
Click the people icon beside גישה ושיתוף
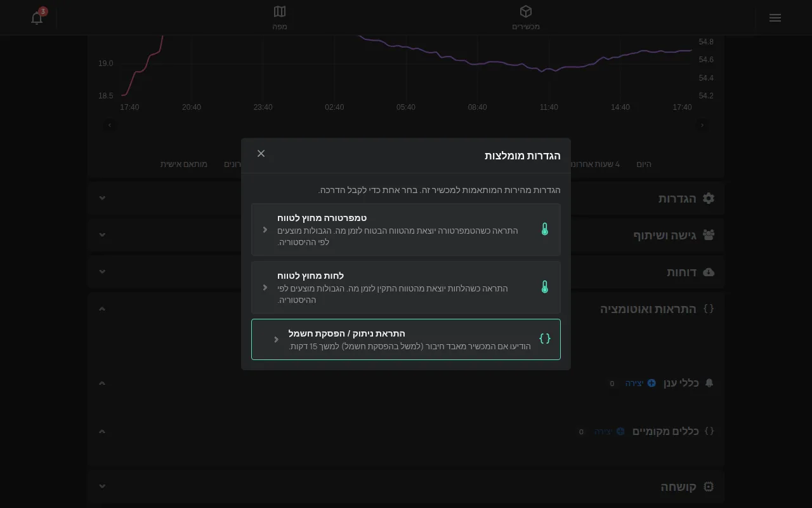pyautogui.click(x=709, y=235)
